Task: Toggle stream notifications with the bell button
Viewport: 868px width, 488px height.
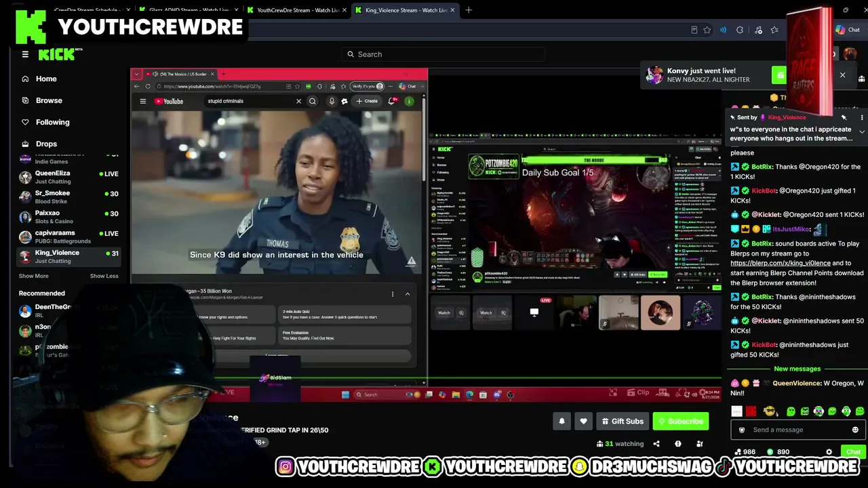Action: point(561,422)
